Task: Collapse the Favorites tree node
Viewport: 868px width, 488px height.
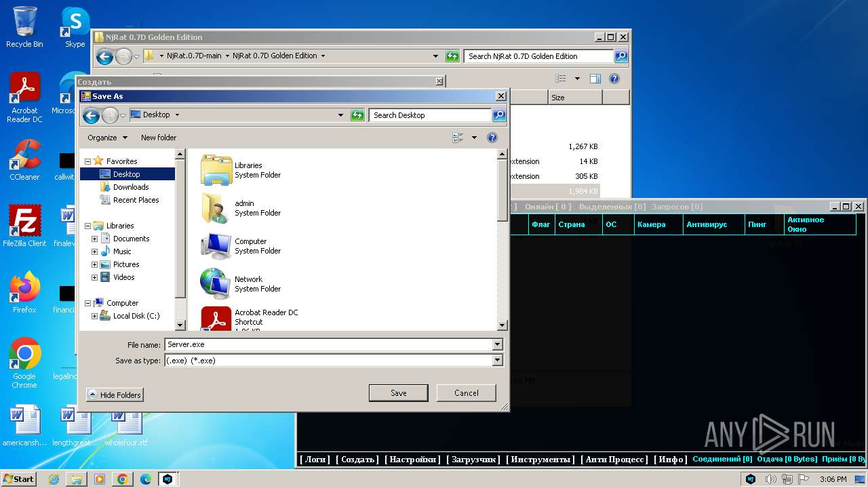Action: tap(87, 161)
